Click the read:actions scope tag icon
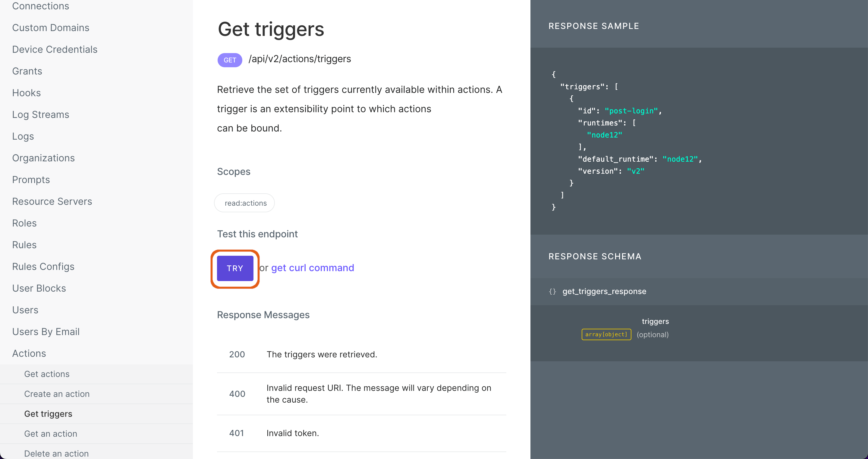Image resolution: width=868 pixels, height=459 pixels. [x=246, y=203]
